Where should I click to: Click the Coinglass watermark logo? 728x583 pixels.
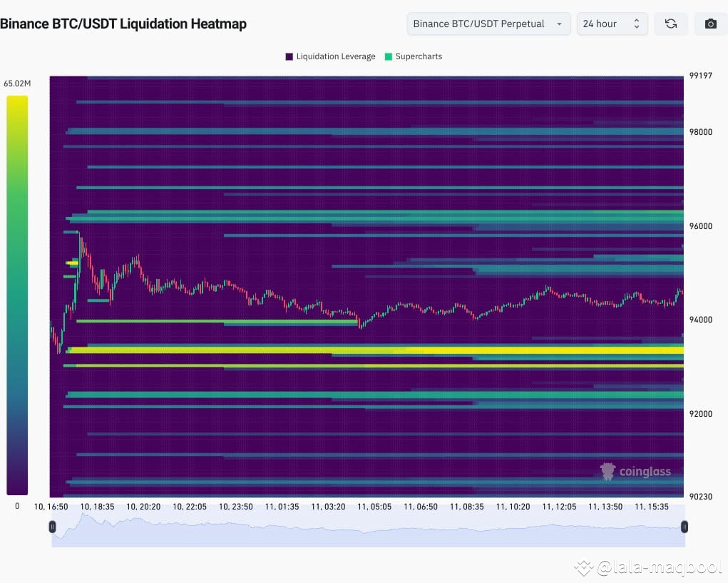607,471
